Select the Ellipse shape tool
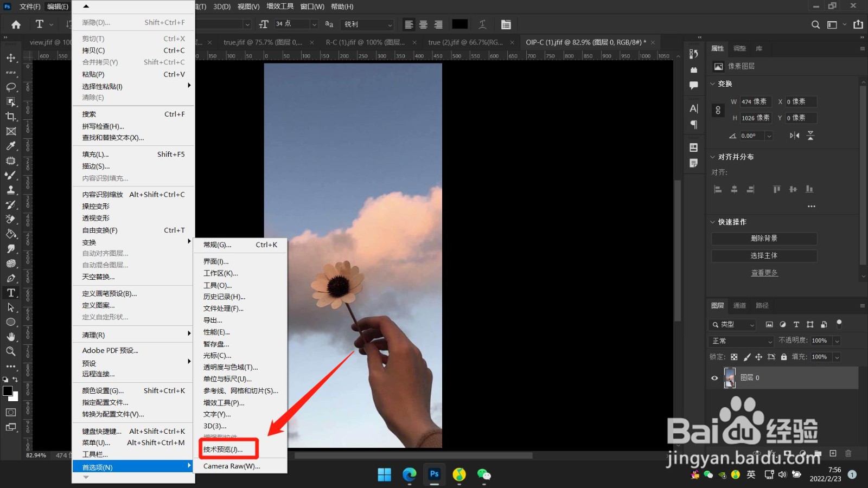 click(11, 322)
